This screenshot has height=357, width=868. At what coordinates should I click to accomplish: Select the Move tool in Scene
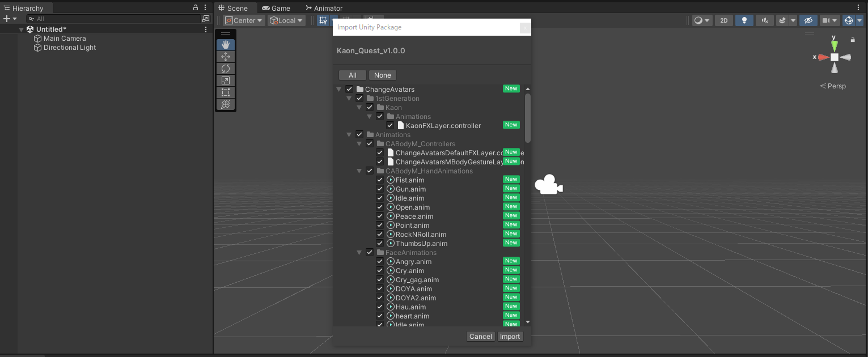[x=226, y=57]
